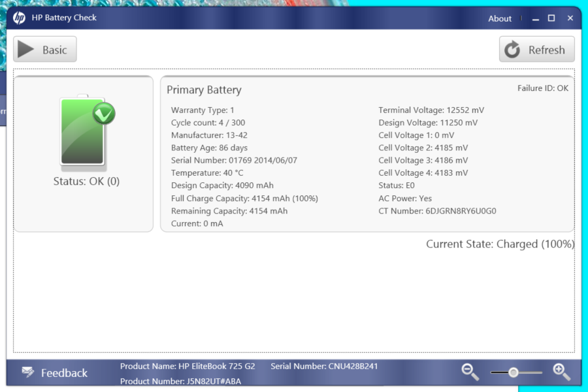Maximize the HP Battery Check window
The height and width of the screenshot is (392, 588).
pyautogui.click(x=551, y=18)
